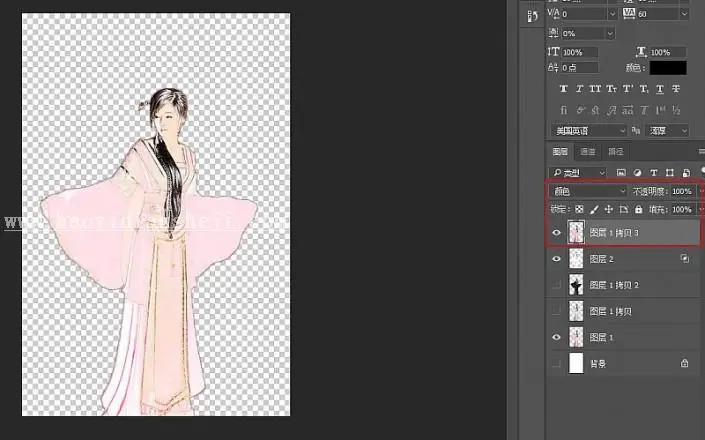Open language dropdown 美国英语
705x440 pixels.
click(589, 131)
